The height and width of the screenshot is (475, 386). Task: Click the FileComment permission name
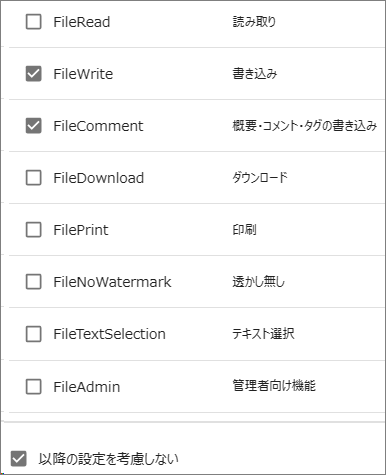[x=98, y=126]
